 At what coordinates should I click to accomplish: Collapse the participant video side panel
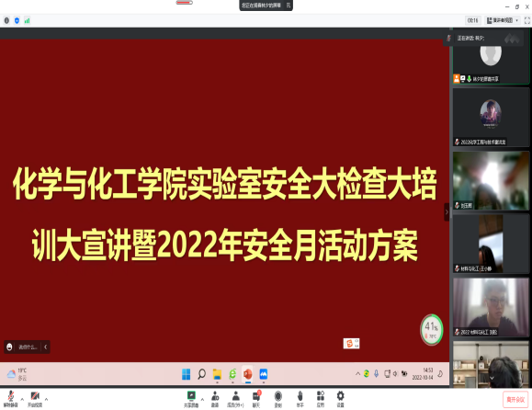pyautogui.click(x=447, y=212)
